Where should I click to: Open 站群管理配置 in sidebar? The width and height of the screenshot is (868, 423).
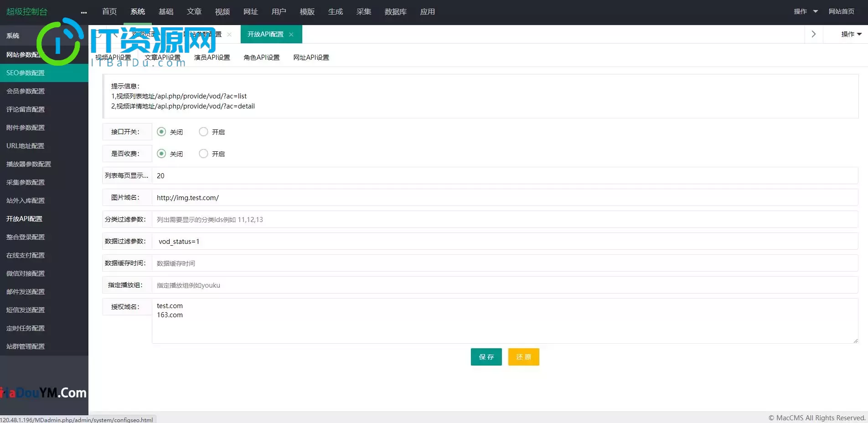pos(44,346)
